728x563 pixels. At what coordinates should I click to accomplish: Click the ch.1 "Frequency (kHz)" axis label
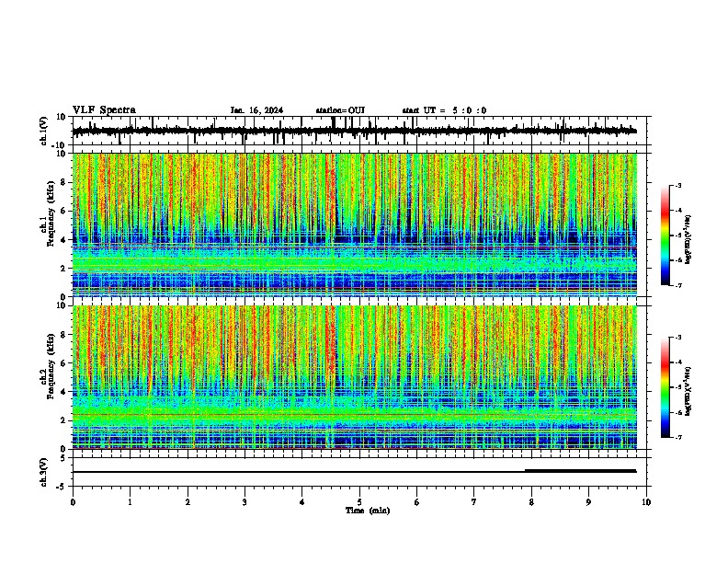pyautogui.click(x=51, y=214)
